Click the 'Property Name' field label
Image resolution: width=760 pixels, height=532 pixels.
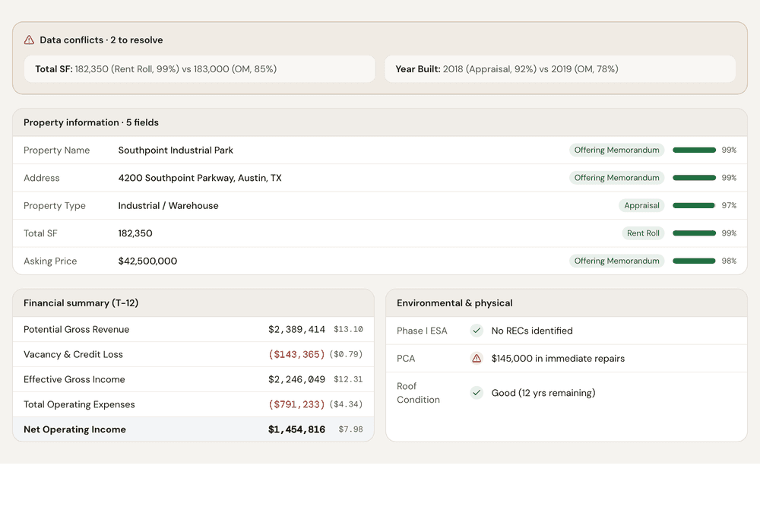pos(57,150)
